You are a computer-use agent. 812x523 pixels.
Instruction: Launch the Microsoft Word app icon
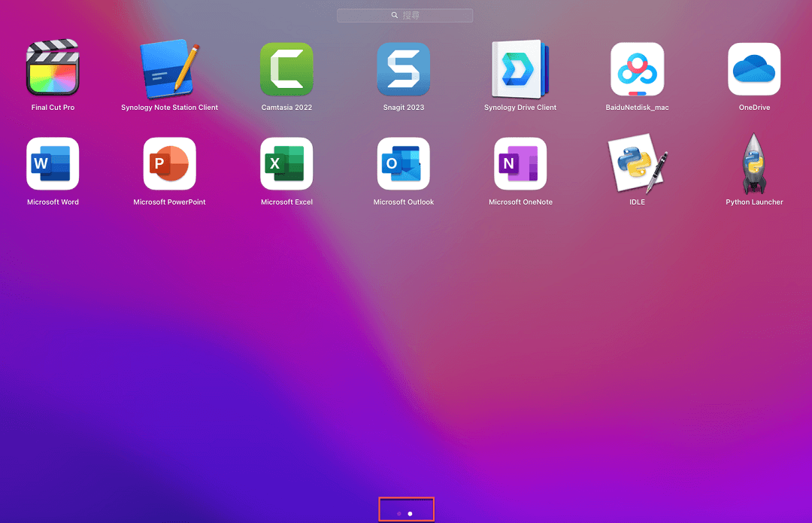click(53, 164)
